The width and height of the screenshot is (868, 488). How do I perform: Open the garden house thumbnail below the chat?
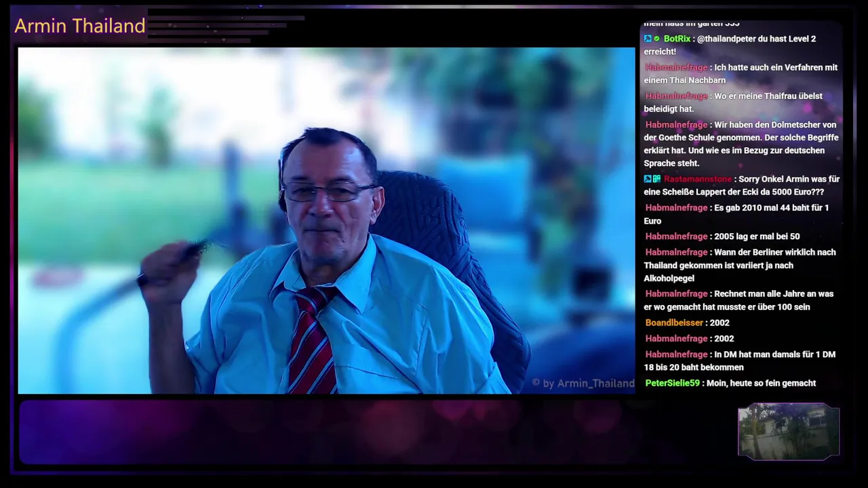(x=789, y=432)
